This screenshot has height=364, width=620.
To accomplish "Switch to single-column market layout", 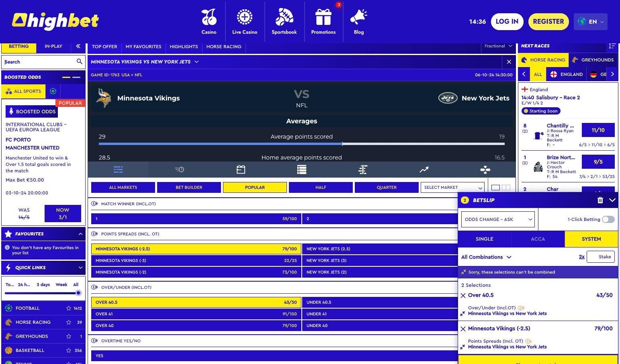I will click(495, 188).
